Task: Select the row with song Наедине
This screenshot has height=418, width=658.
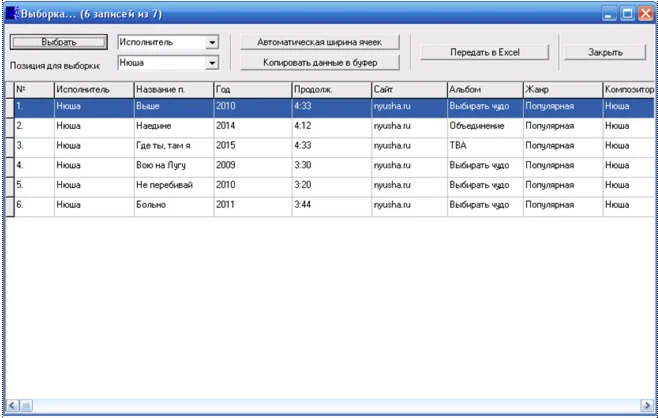Action: [x=172, y=128]
